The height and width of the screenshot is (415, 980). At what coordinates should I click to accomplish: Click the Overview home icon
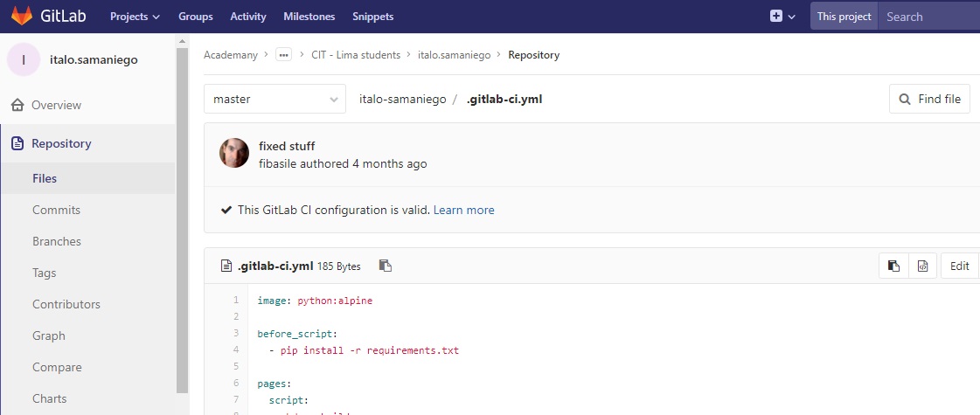17,105
